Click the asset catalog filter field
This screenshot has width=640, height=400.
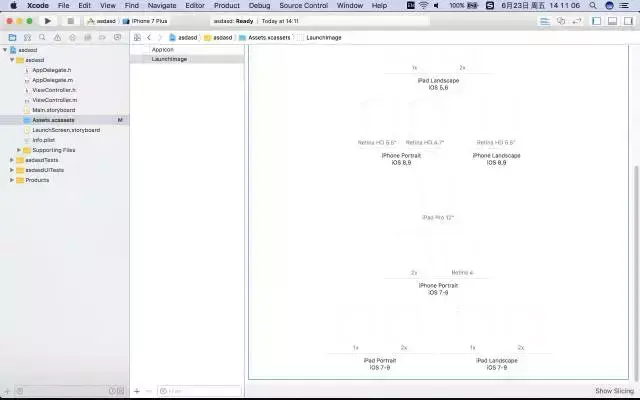point(199,391)
